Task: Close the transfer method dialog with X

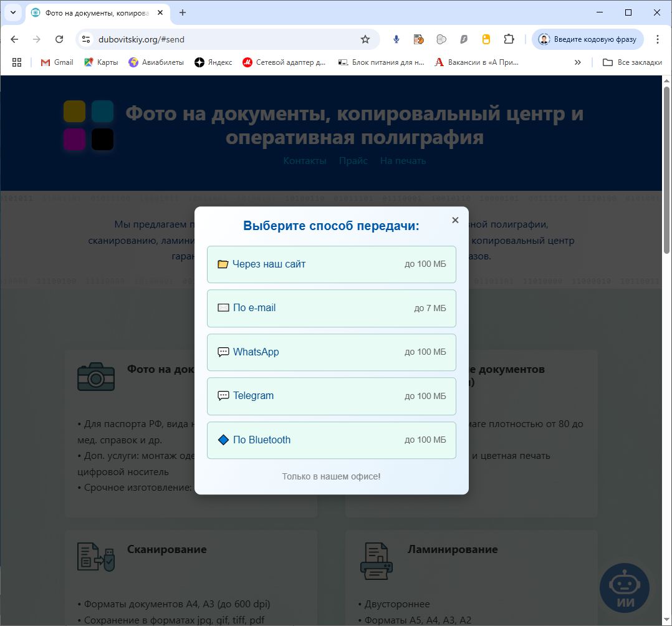Action: [x=455, y=220]
